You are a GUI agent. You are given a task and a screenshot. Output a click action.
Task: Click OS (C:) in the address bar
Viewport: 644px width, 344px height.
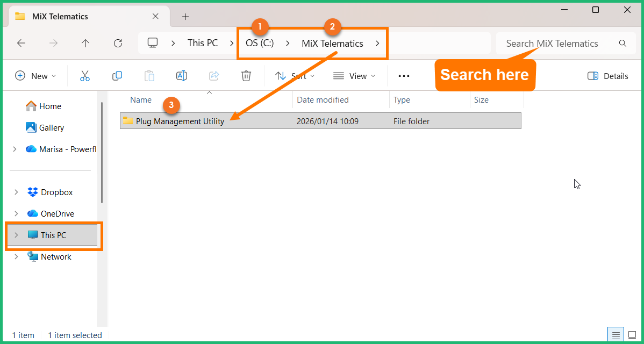pos(260,43)
